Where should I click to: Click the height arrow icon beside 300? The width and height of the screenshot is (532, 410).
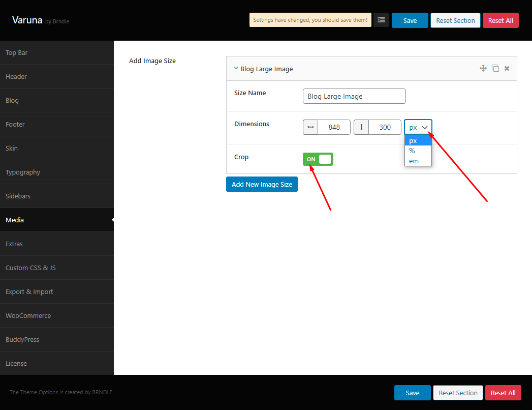tap(361, 127)
